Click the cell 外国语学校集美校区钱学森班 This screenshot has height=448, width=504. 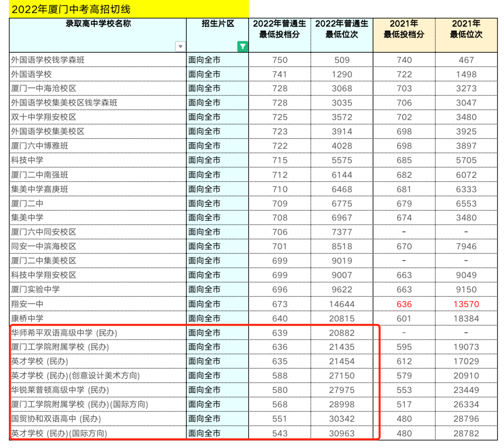point(98,103)
